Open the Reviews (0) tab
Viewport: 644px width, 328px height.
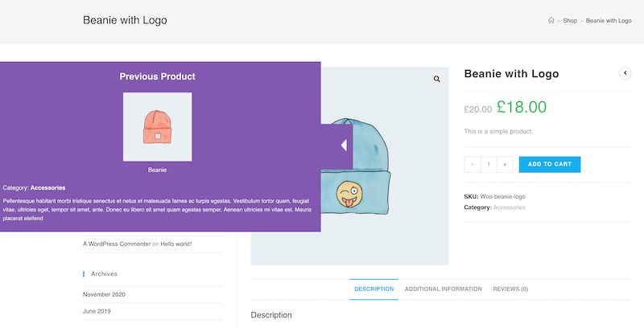(510, 289)
